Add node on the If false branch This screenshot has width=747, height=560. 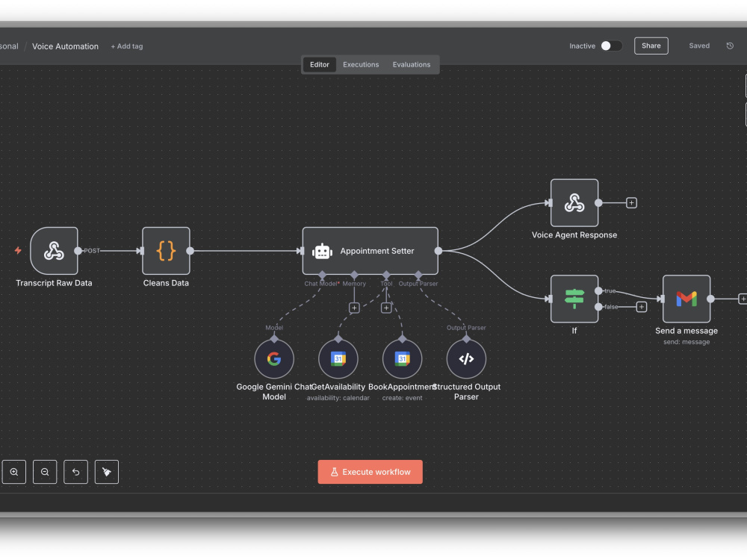tap(642, 307)
